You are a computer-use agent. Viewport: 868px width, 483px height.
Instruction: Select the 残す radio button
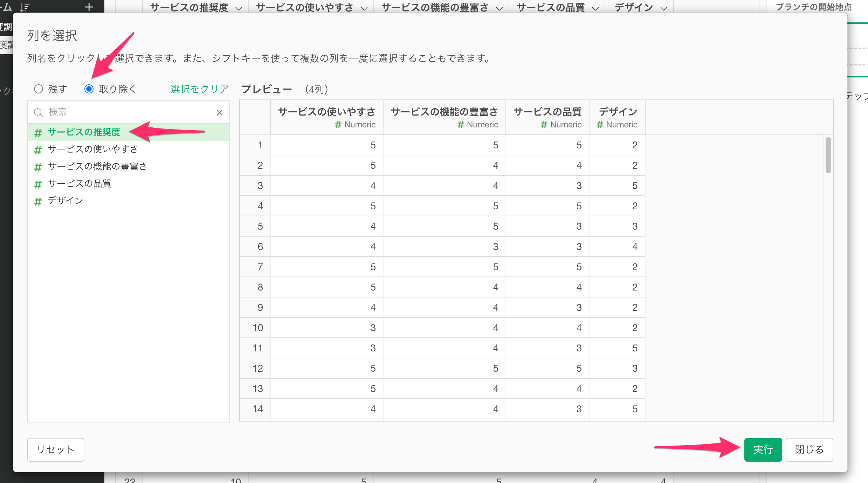(x=39, y=89)
